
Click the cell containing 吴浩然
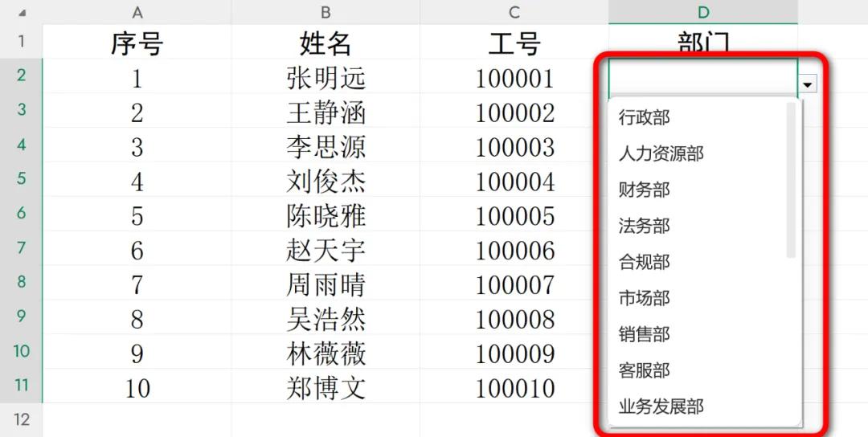coord(325,317)
